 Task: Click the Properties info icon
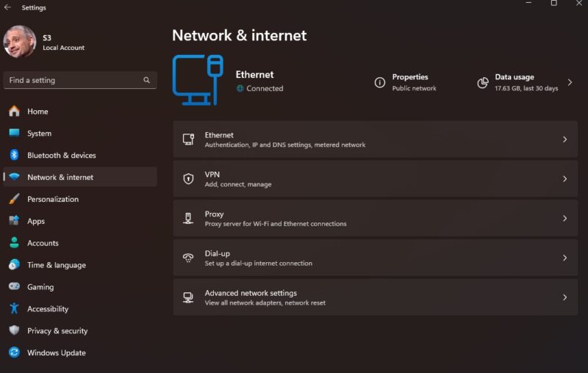tap(380, 82)
